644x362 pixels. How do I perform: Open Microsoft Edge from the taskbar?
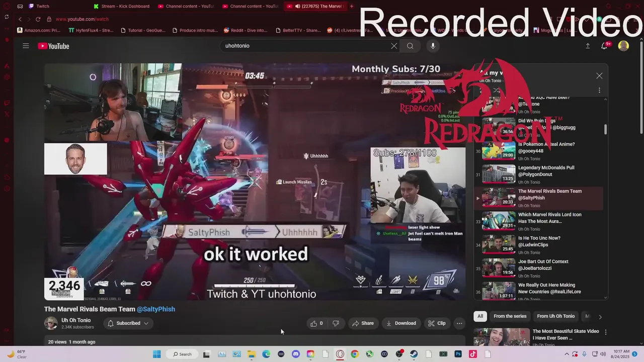point(266,354)
